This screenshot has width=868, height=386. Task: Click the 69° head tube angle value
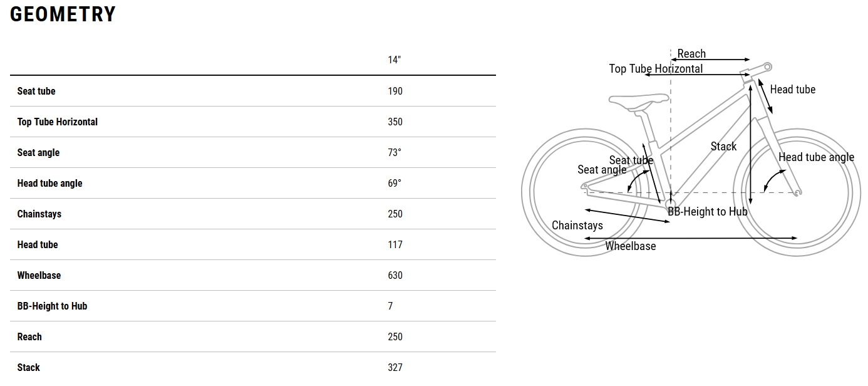tap(394, 183)
